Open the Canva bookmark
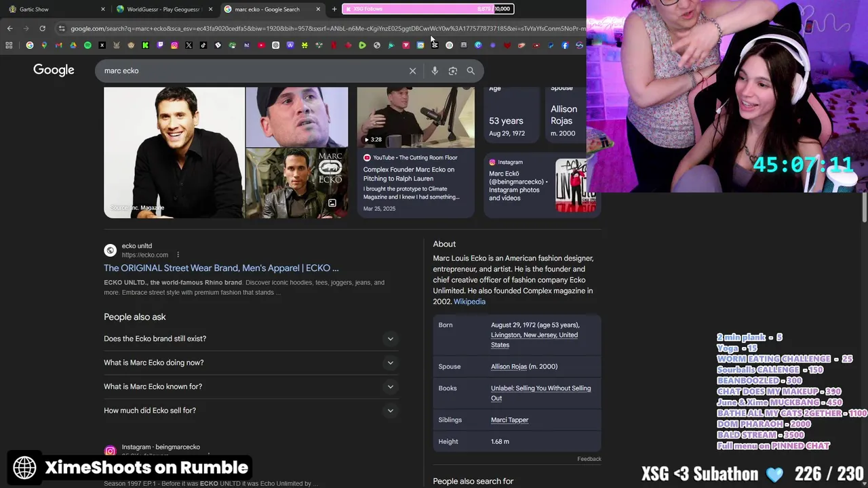 478,45
